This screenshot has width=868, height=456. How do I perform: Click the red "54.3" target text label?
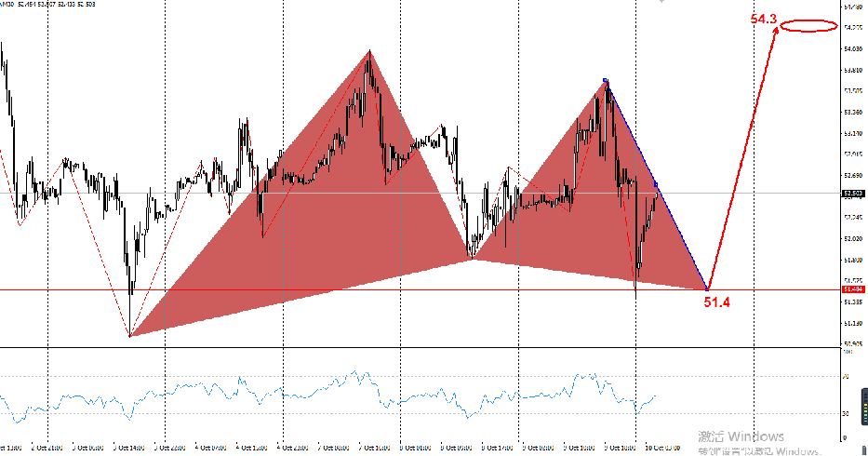[764, 19]
